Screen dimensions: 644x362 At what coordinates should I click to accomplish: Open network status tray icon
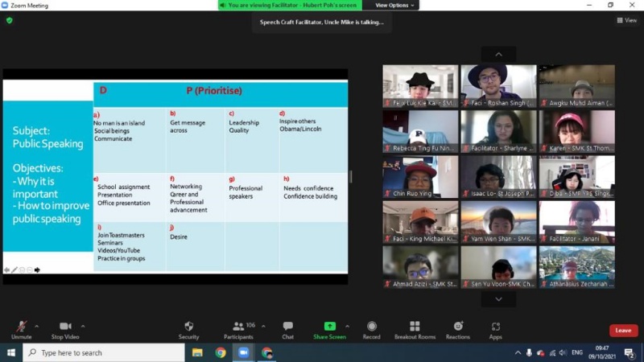coord(552,352)
